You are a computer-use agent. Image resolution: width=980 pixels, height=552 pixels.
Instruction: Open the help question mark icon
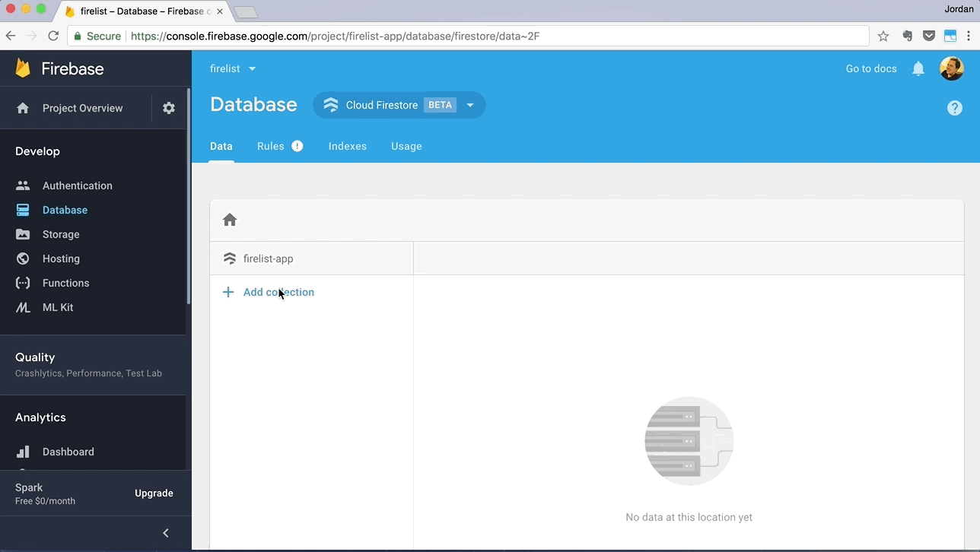(x=955, y=108)
